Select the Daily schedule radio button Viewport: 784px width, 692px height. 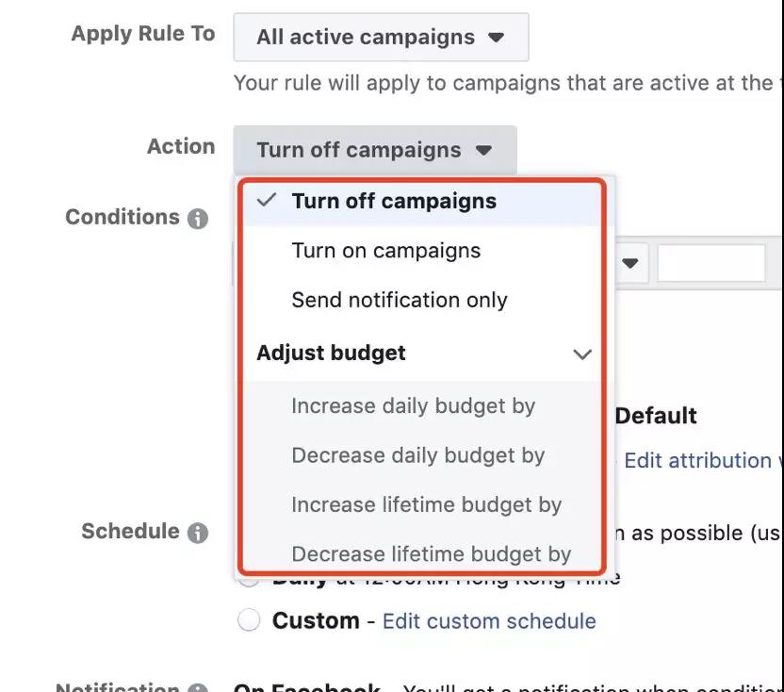click(249, 579)
